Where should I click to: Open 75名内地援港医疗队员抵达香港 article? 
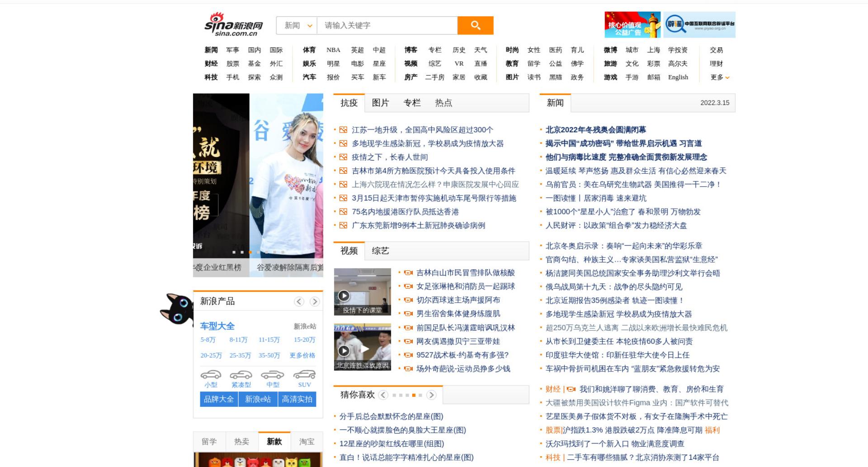tap(405, 212)
